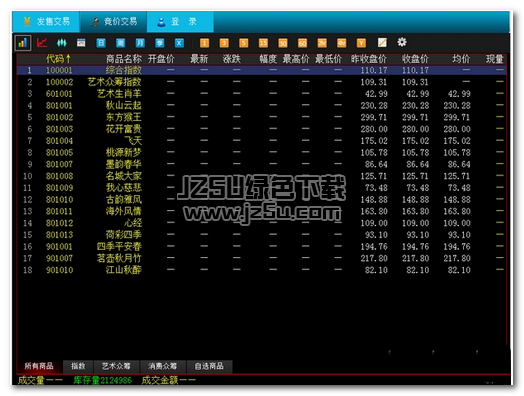Select the 秋山云起 row
Image resolution: width=524 pixels, height=396 pixels.
click(x=262, y=106)
